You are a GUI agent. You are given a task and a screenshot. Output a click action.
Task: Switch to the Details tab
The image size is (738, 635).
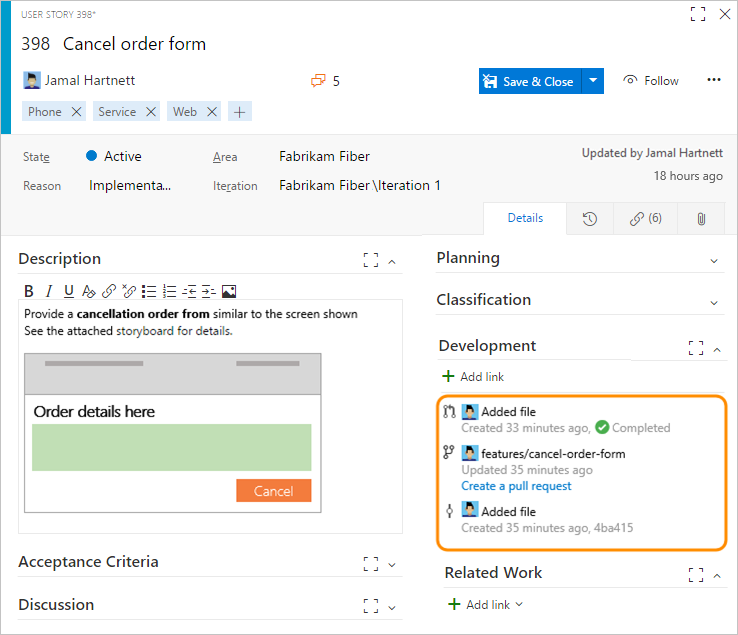point(525,218)
